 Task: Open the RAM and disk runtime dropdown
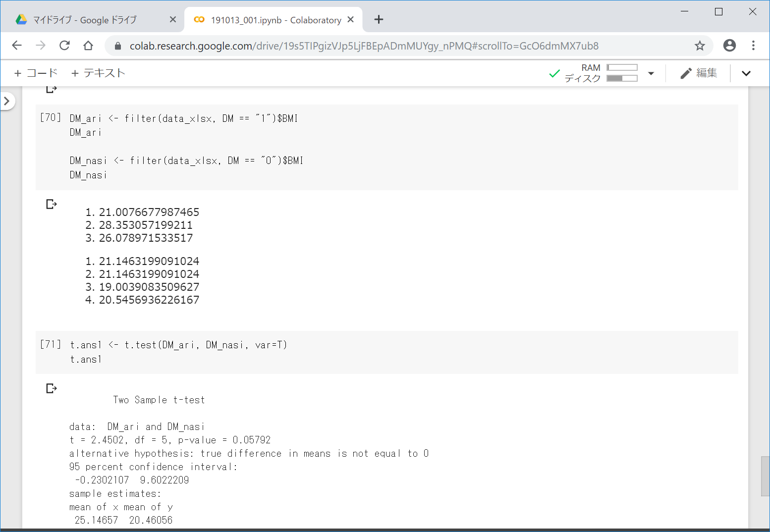(x=651, y=73)
